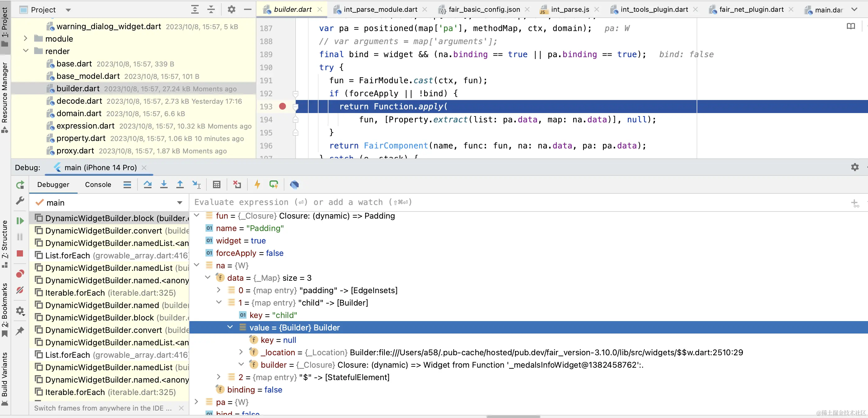Pin the debug tab icon

pyautogui.click(x=20, y=331)
